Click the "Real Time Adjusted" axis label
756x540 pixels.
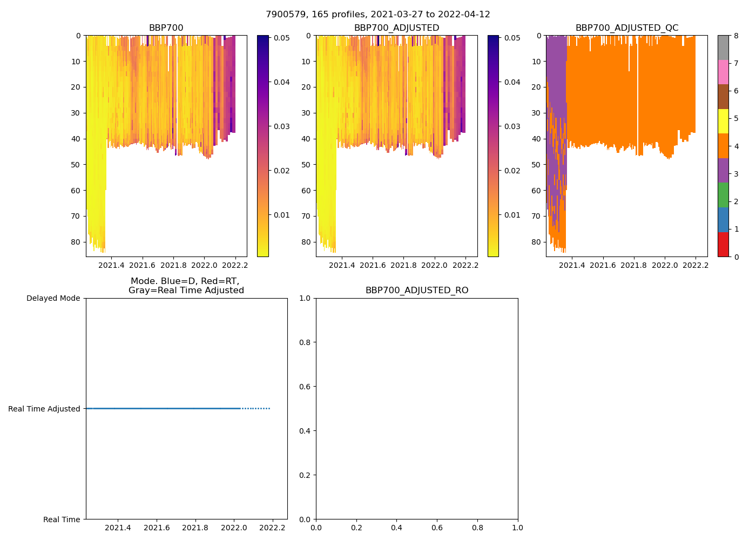point(44,409)
